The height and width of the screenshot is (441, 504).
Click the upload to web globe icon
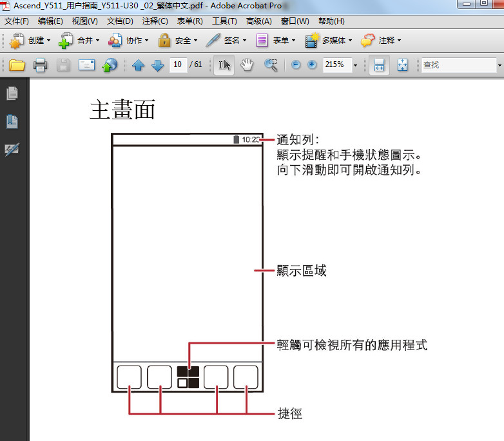click(x=110, y=65)
